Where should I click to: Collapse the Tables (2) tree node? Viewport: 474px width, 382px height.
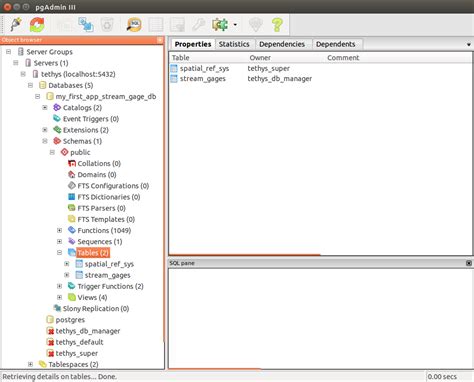(59, 253)
